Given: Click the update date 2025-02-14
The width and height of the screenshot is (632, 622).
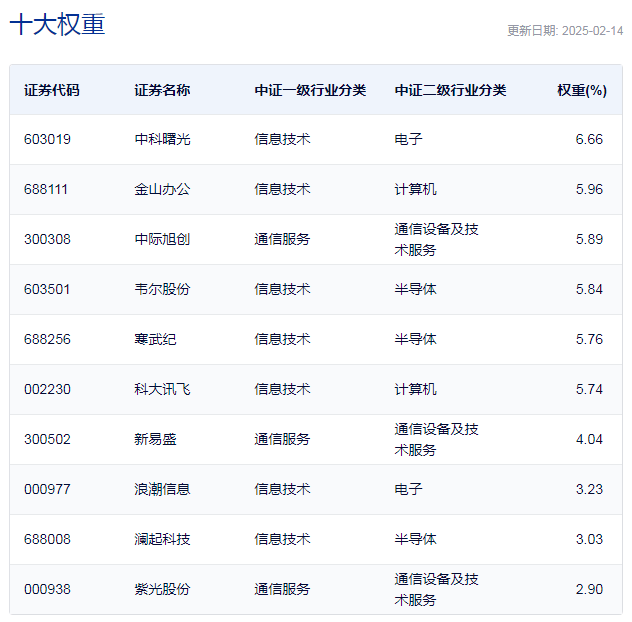Looking at the screenshot, I should click(592, 31).
